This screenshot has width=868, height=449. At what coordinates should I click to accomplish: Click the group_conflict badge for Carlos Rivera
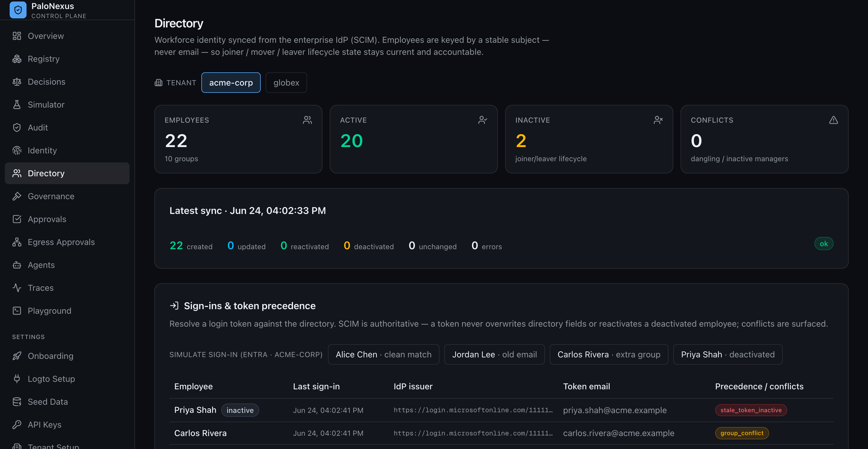742,433
